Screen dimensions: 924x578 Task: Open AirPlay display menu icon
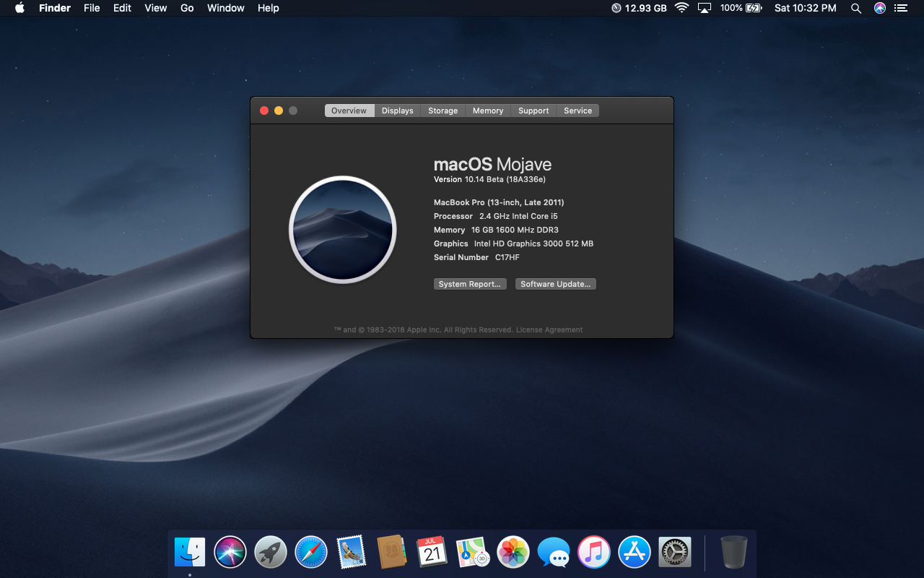[705, 8]
